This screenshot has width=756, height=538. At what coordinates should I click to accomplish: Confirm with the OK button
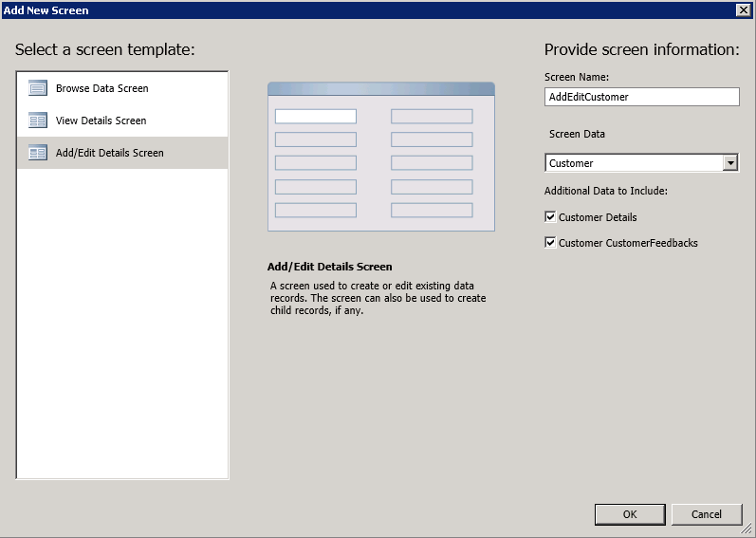[x=630, y=514]
